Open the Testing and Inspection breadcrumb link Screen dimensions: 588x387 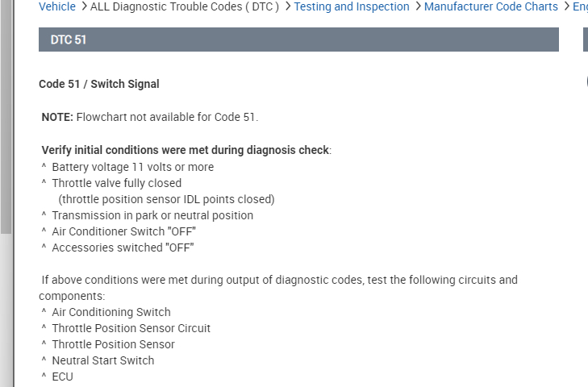(x=352, y=6)
